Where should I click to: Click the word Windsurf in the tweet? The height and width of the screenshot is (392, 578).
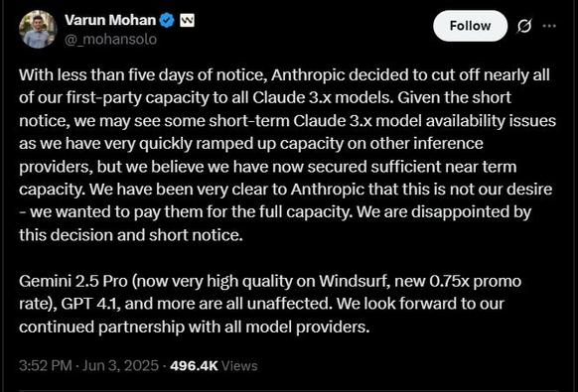(x=355, y=281)
